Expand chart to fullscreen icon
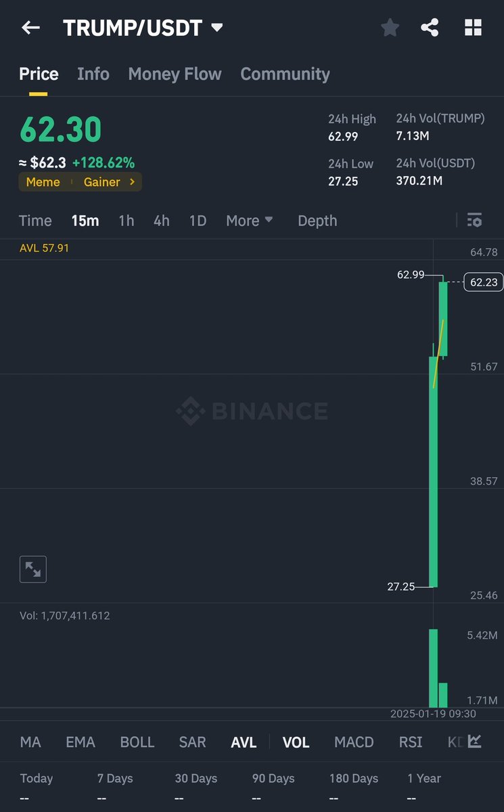 click(32, 569)
